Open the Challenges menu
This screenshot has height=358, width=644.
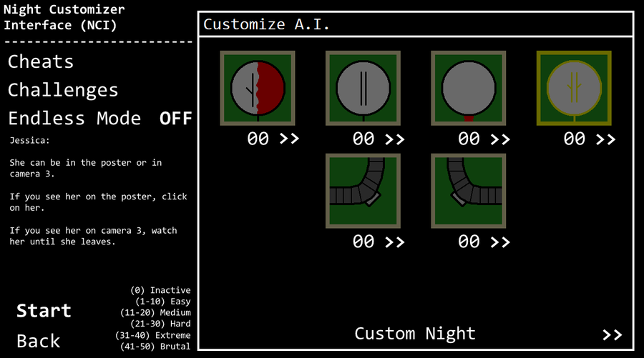pyautogui.click(x=63, y=90)
